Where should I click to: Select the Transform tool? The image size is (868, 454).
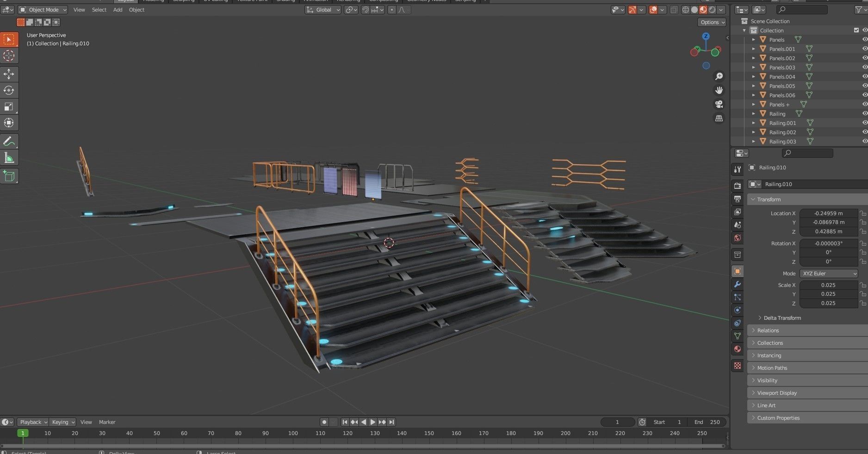point(9,123)
